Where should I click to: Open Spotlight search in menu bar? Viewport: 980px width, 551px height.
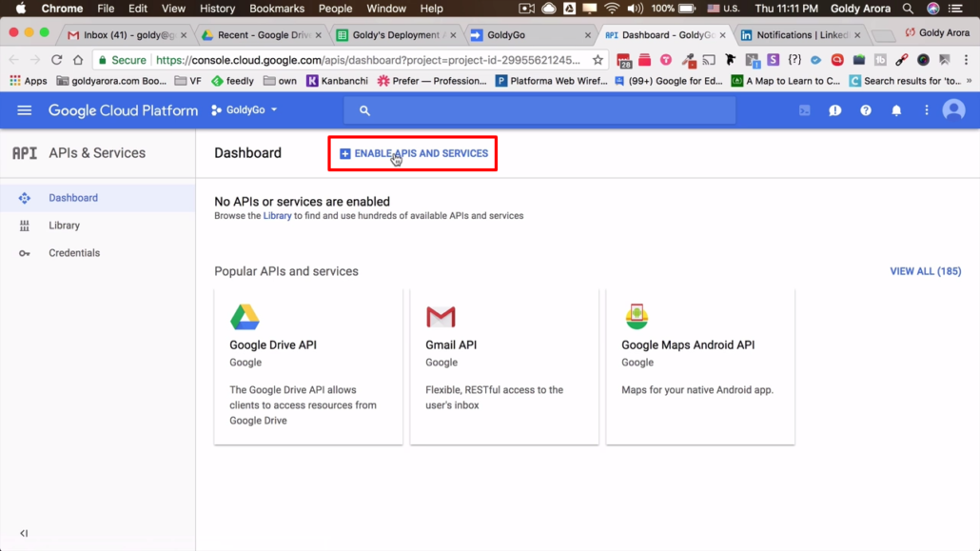point(908,9)
